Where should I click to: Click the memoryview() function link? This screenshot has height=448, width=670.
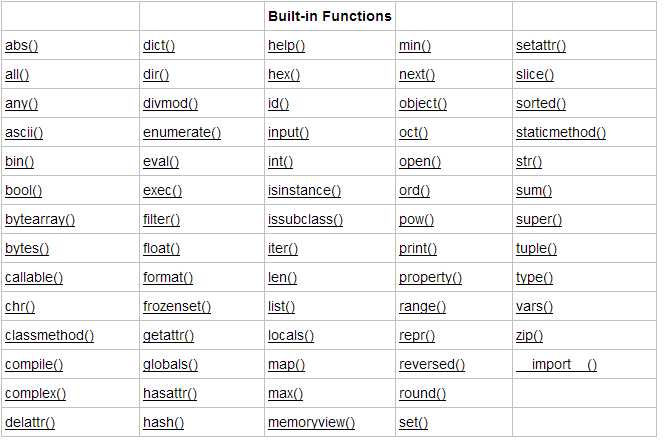tap(311, 422)
